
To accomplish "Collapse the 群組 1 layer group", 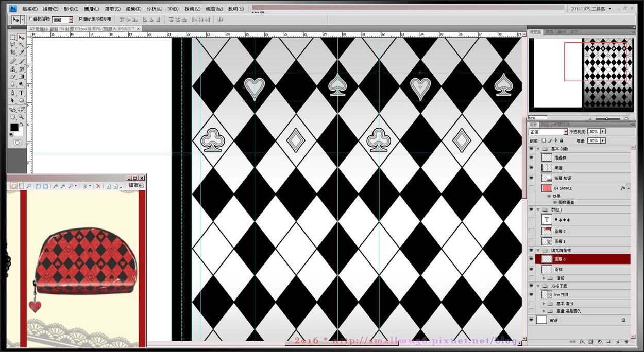I will coord(538,210).
